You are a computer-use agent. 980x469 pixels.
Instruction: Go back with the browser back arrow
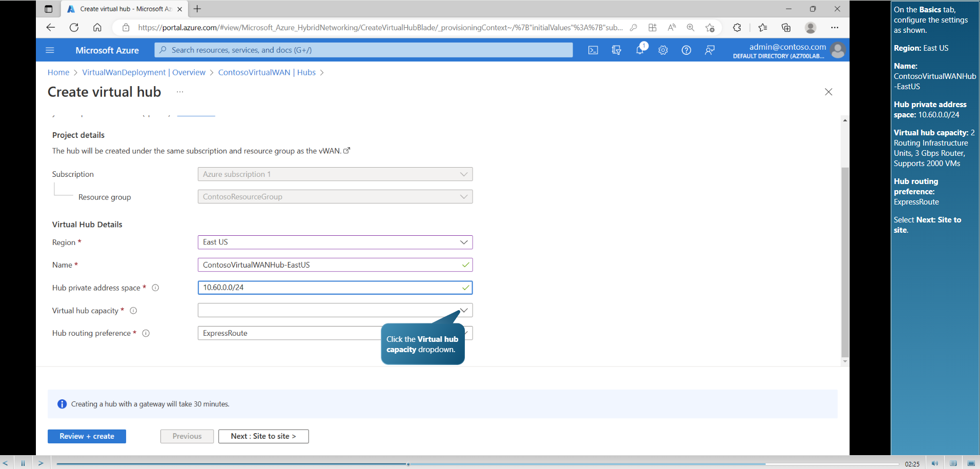click(50, 28)
